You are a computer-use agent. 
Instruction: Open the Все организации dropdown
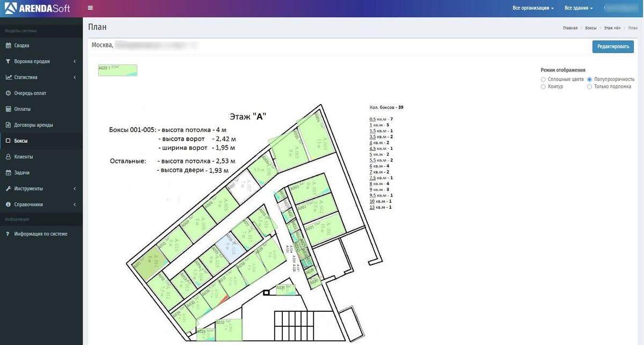(533, 8)
